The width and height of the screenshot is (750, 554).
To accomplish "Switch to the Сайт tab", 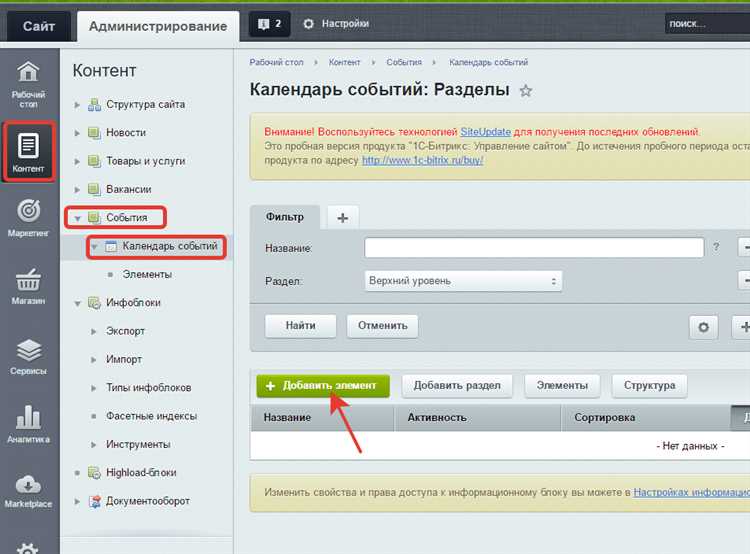I will (x=39, y=26).
